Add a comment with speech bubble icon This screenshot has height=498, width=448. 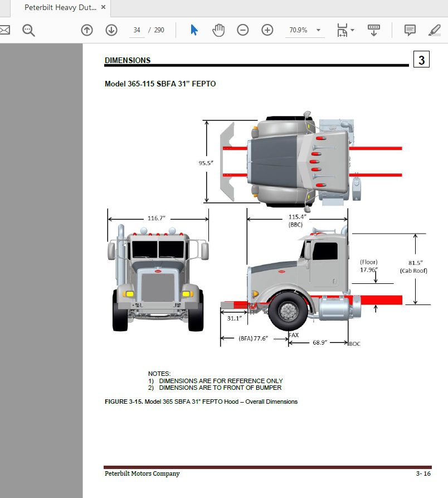(410, 30)
